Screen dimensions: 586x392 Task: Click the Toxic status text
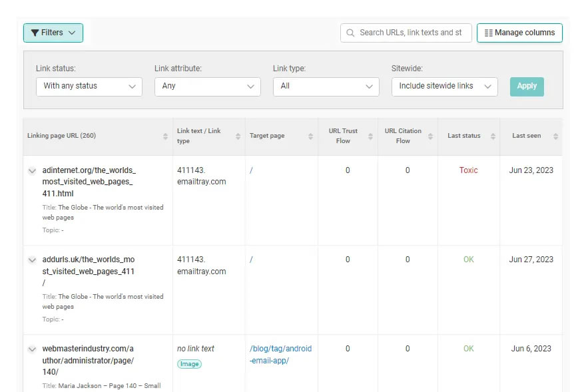pos(468,170)
